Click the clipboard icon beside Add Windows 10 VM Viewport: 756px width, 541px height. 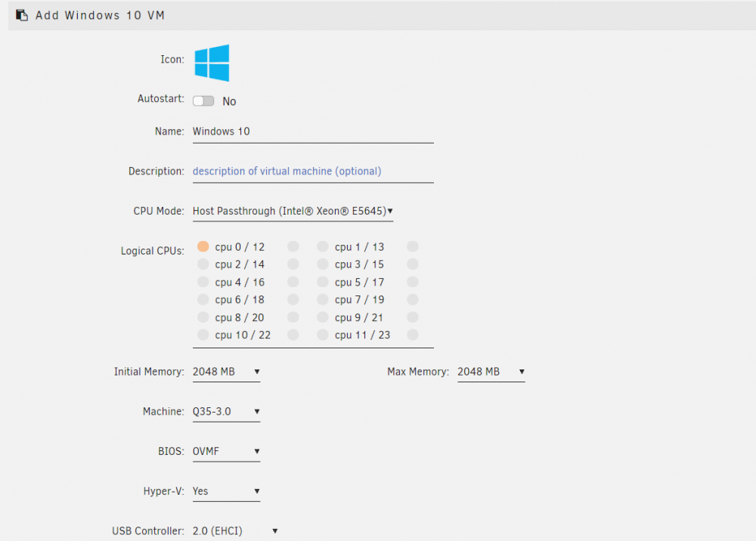[22, 15]
